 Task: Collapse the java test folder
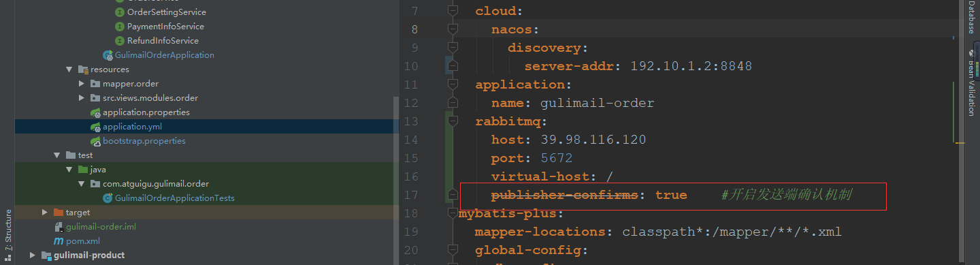69,170
